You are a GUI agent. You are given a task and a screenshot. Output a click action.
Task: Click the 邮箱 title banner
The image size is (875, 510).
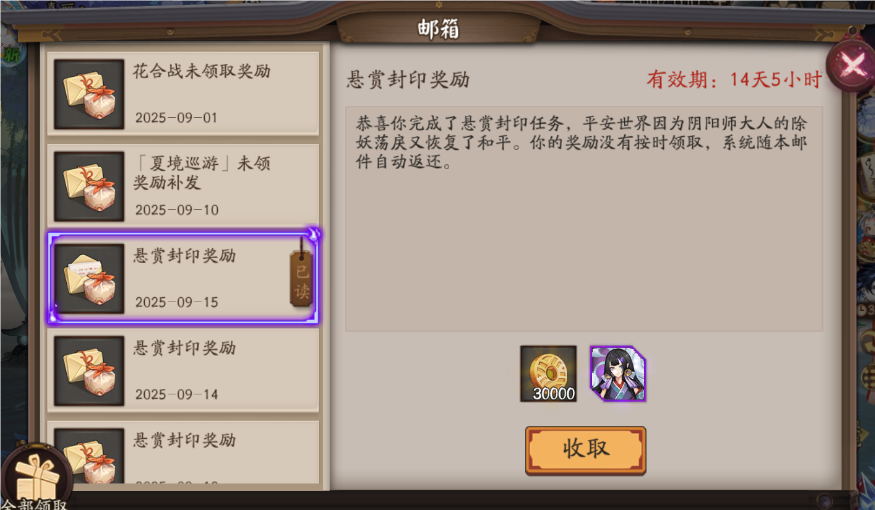click(x=438, y=28)
